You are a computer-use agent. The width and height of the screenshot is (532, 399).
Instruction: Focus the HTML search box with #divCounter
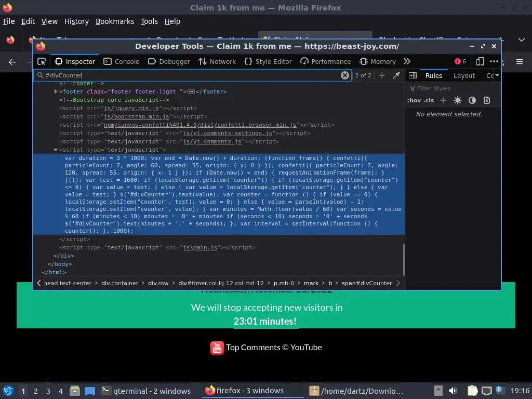192,75
